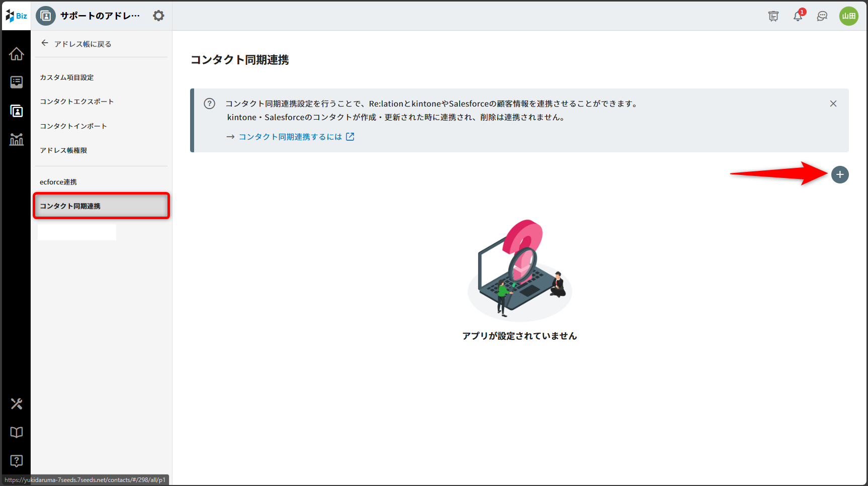
Task: Open the notification bell with red badge
Action: point(798,16)
